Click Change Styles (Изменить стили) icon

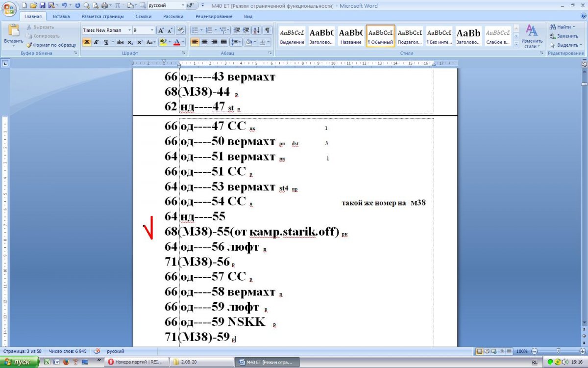pos(532,36)
